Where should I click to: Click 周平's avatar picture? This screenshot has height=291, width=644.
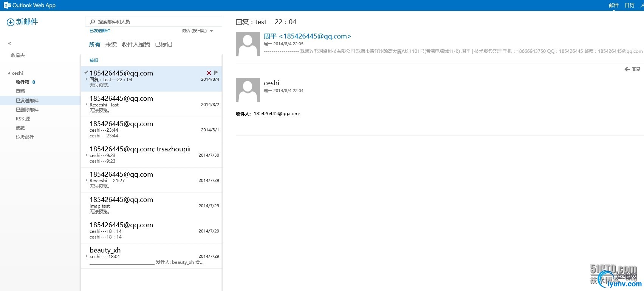coord(248,44)
